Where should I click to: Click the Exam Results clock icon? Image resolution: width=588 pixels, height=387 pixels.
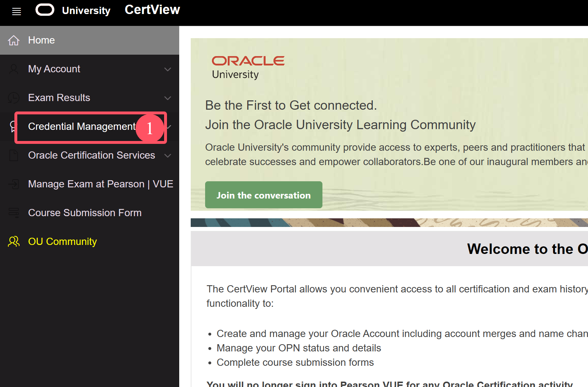(x=14, y=98)
